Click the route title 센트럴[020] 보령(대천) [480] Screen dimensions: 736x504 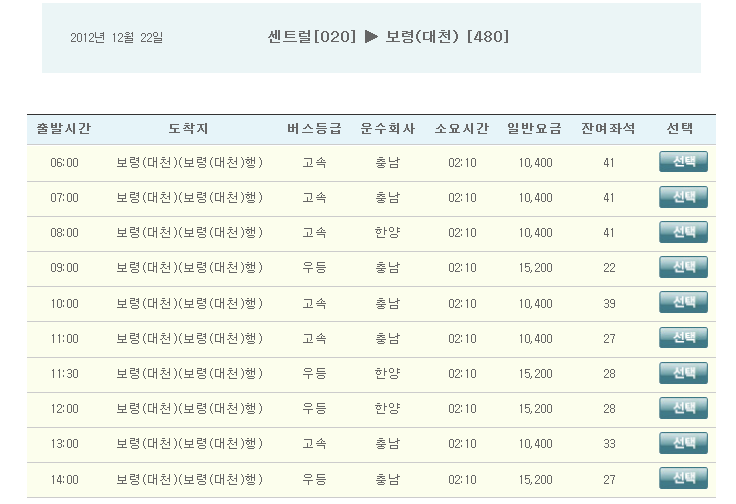click(x=388, y=36)
